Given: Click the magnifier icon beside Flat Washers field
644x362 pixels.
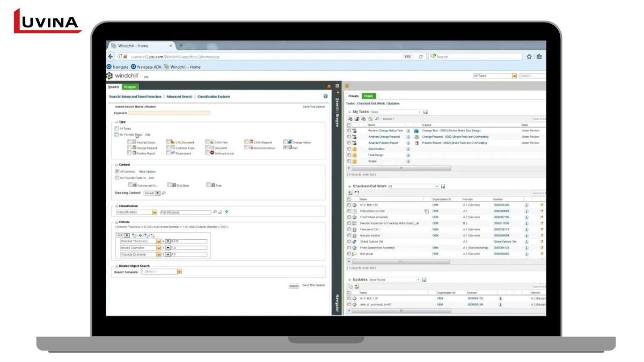Looking at the screenshot, I should [x=215, y=212].
